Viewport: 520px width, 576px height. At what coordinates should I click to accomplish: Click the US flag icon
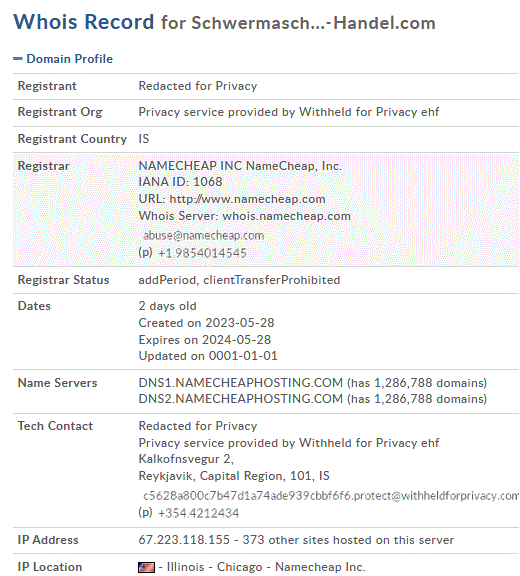click(x=146, y=567)
